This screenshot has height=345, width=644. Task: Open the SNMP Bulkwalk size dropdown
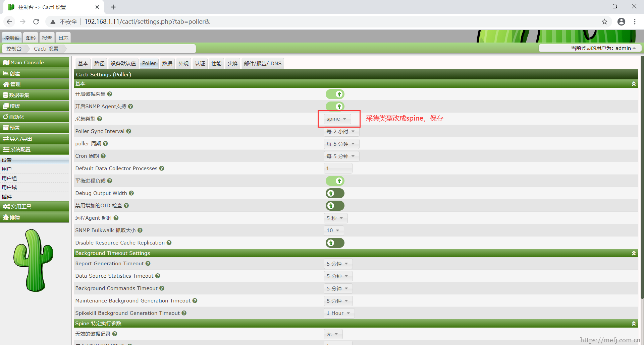point(334,230)
